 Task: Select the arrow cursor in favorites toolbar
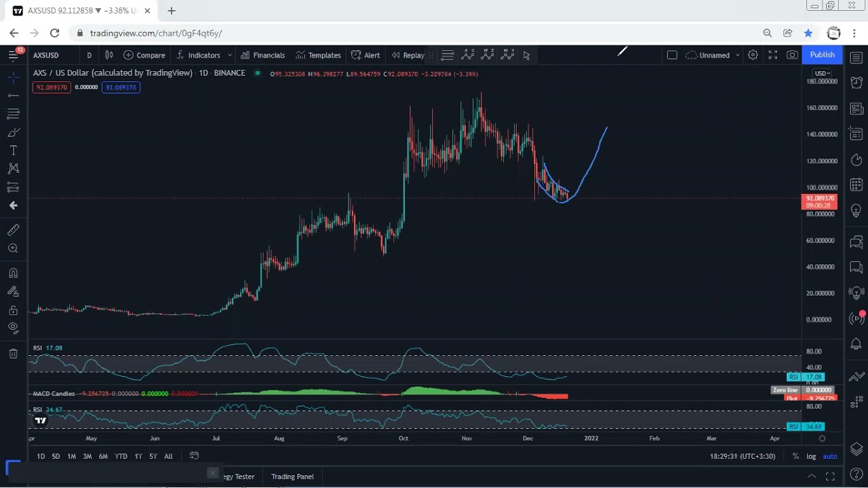(526, 56)
